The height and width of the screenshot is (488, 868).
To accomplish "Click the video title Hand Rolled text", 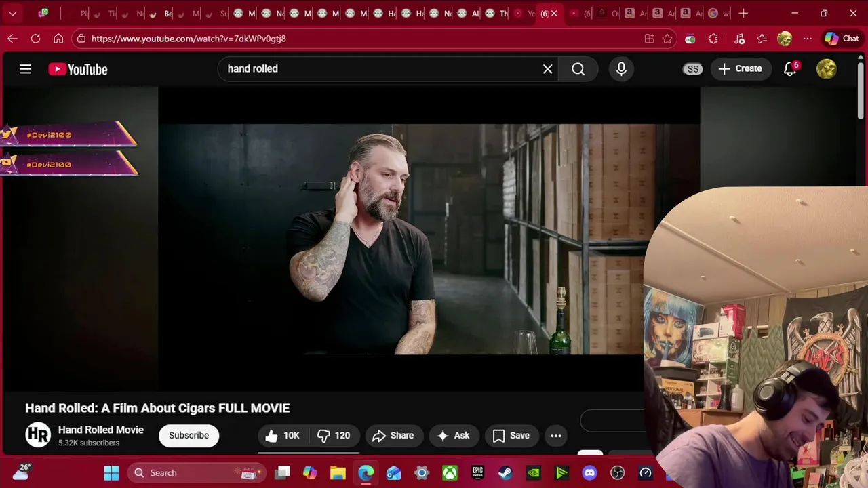I will pos(157,408).
